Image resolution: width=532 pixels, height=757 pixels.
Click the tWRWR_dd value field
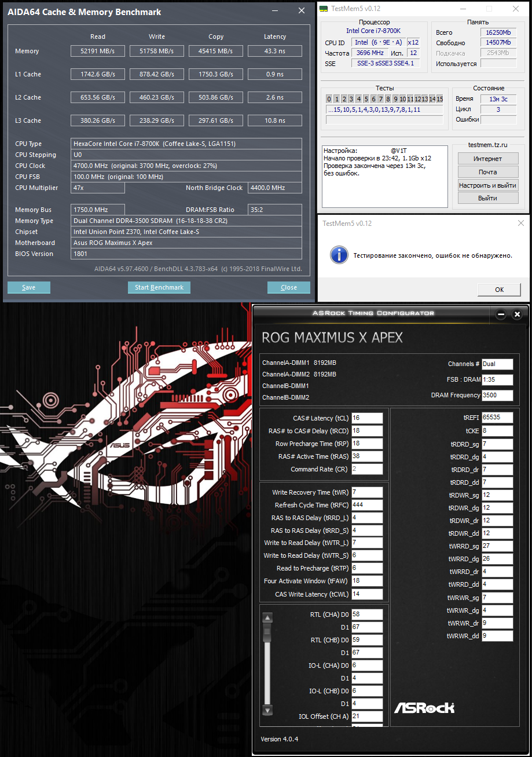(497, 636)
